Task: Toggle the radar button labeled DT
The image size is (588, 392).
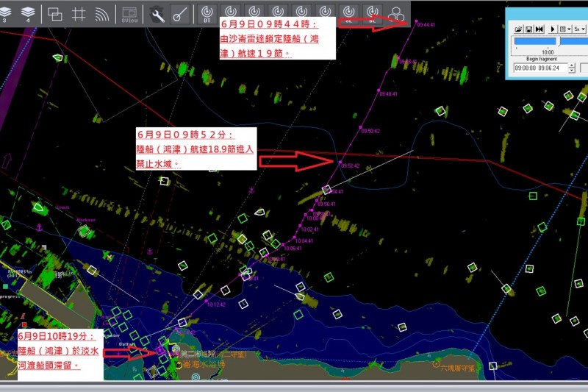Action: (x=208, y=13)
